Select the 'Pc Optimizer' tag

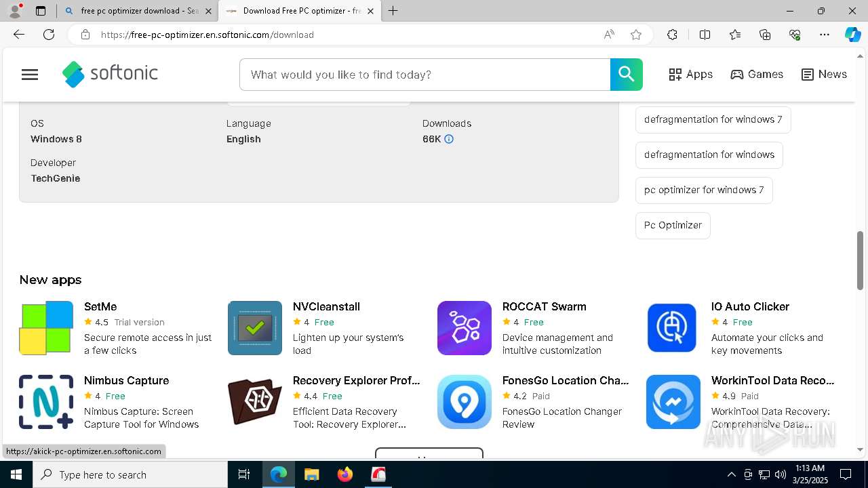tap(673, 225)
